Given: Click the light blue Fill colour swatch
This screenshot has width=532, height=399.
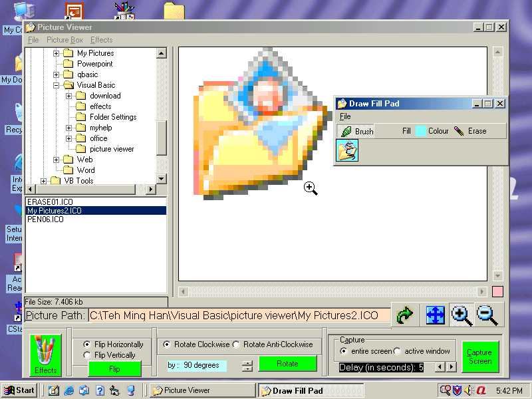Looking at the screenshot, I should 420,131.
